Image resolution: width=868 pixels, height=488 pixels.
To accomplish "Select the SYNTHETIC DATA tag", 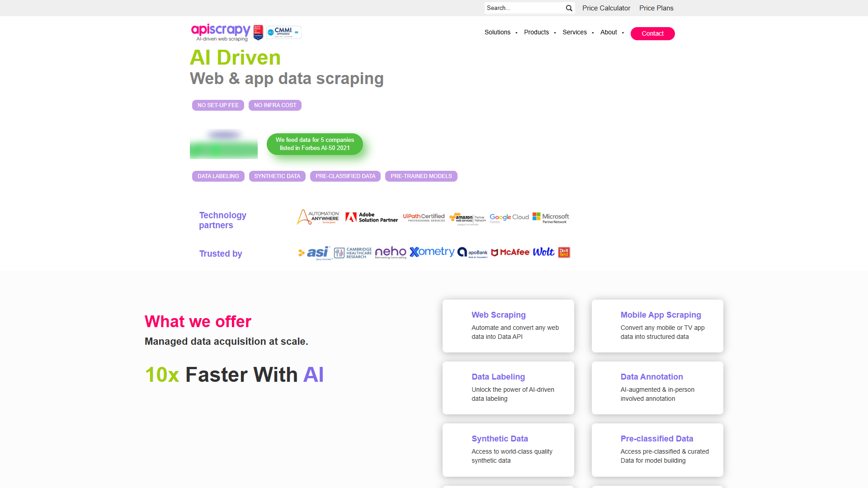I will [x=277, y=176].
